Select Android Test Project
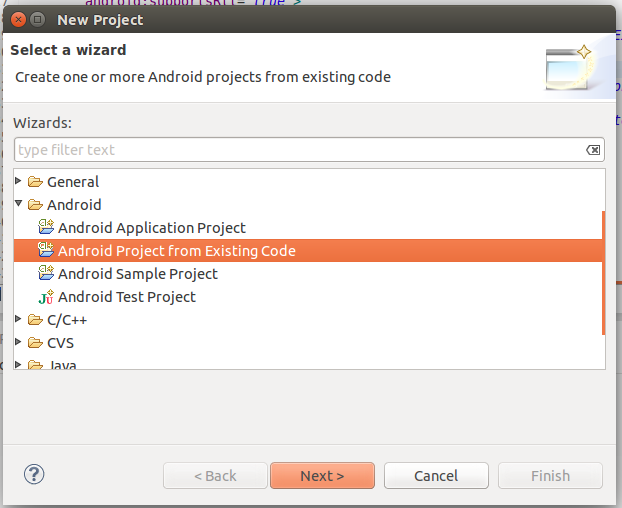This screenshot has width=622, height=508. (127, 297)
